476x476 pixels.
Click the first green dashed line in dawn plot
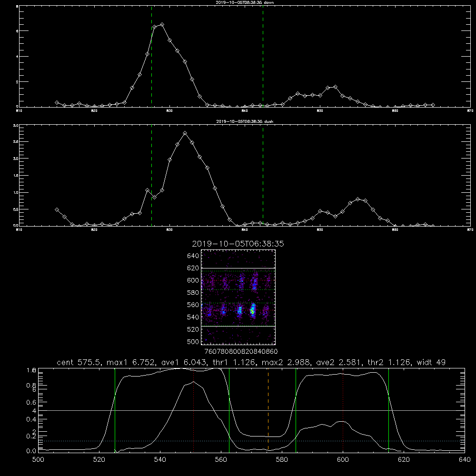pos(151,57)
